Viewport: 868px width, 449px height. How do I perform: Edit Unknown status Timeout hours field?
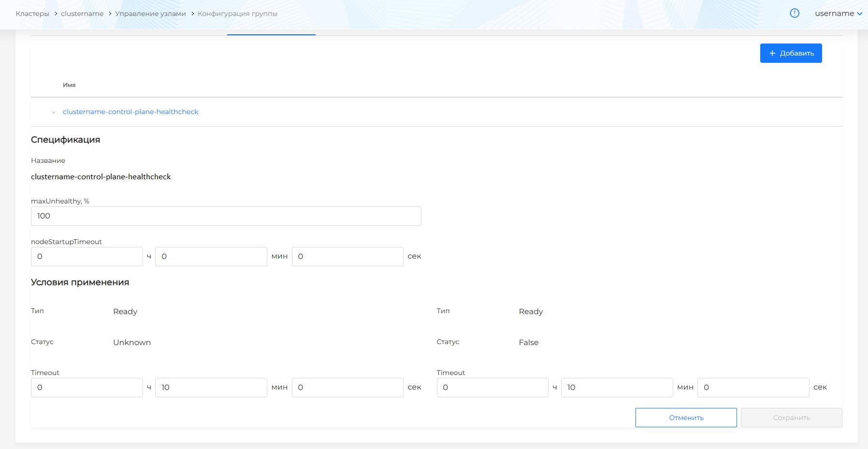click(87, 388)
